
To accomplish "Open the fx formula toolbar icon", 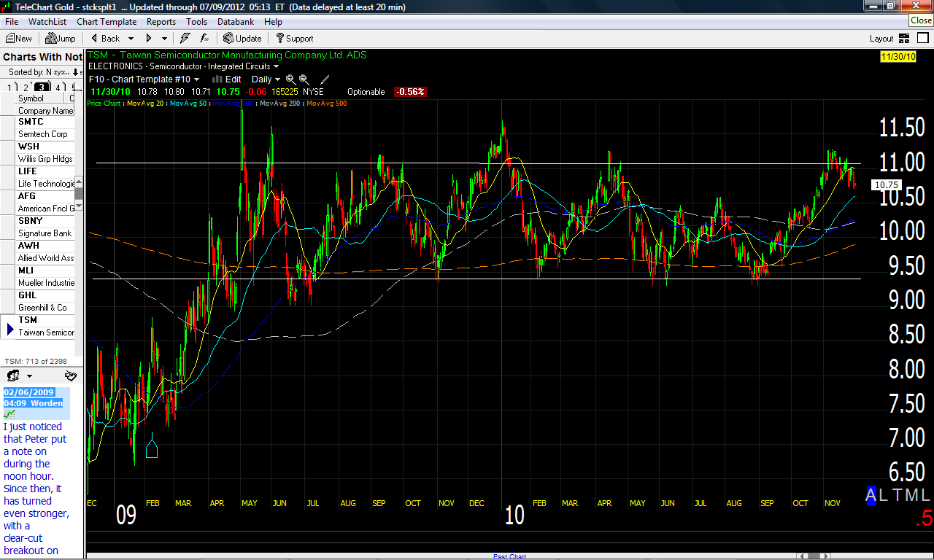I will pos(204,39).
